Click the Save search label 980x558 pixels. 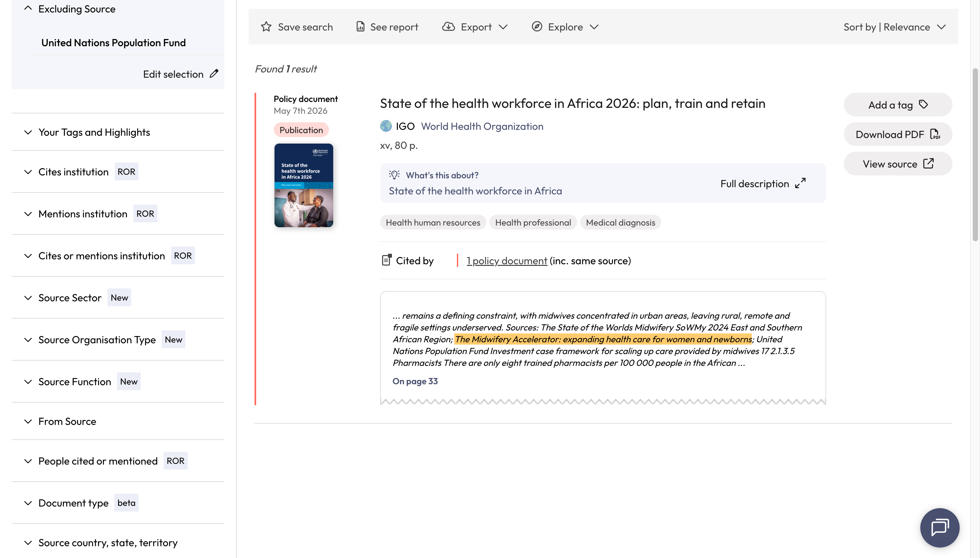pos(305,27)
